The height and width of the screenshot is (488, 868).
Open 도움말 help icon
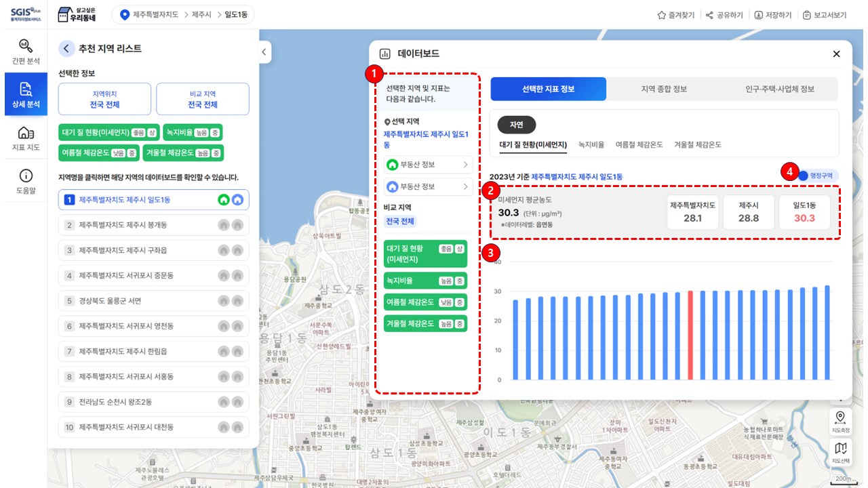[26, 181]
